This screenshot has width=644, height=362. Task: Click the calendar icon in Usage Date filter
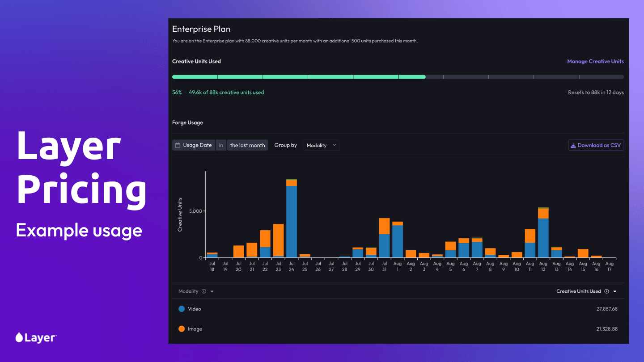(178, 145)
